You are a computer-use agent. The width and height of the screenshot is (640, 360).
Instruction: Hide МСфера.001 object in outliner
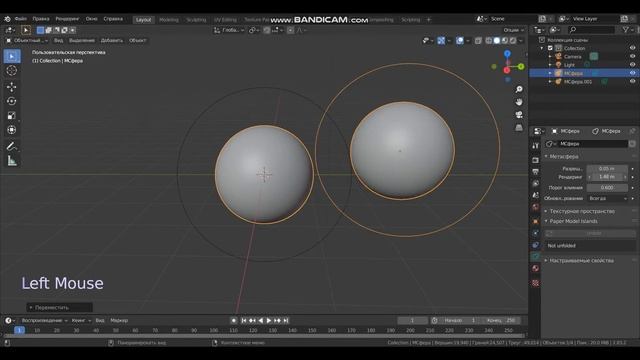tap(632, 82)
